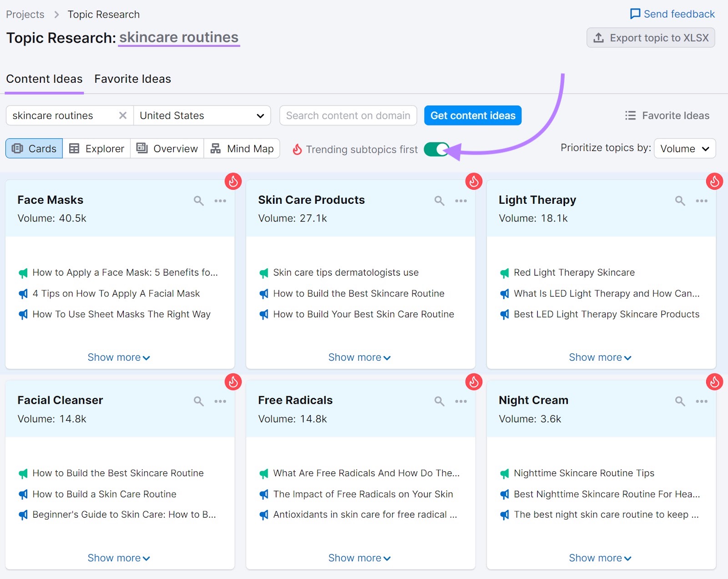Switch to Explorer view
Image resolution: width=728 pixels, height=579 pixels.
(96, 148)
